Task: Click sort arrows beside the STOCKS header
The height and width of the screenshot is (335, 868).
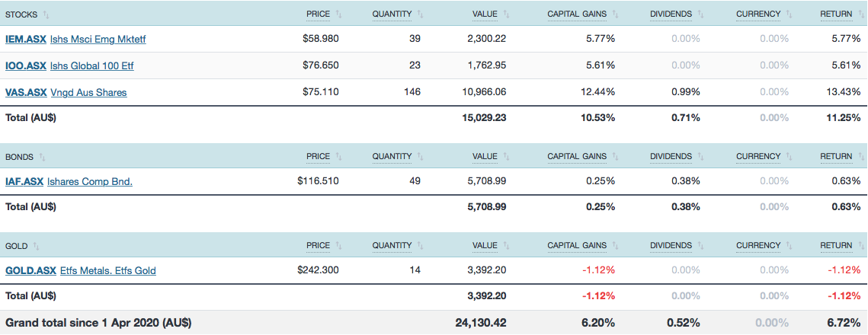Action: tap(46, 14)
